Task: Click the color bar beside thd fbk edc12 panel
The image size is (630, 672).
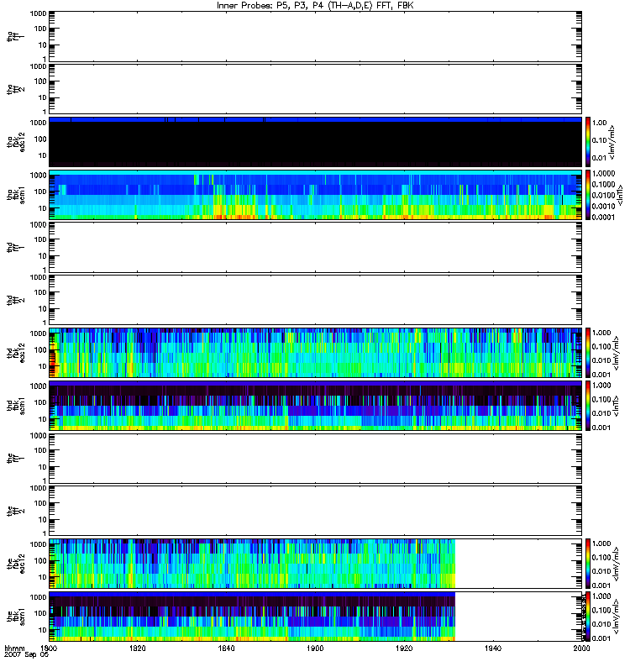Action: (588, 353)
